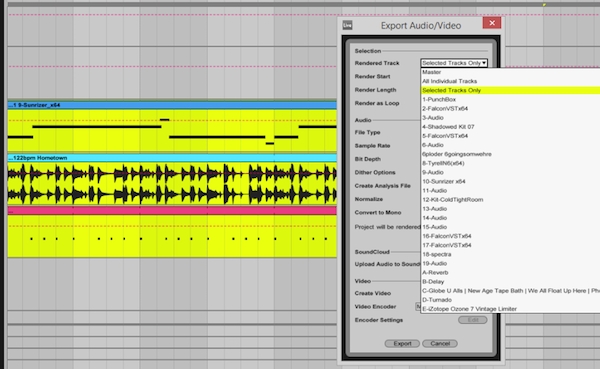Image resolution: width=600 pixels, height=369 pixels.
Task: Pick E-iZotope Ozone 7 Vintage Limiter
Action: tap(510, 309)
